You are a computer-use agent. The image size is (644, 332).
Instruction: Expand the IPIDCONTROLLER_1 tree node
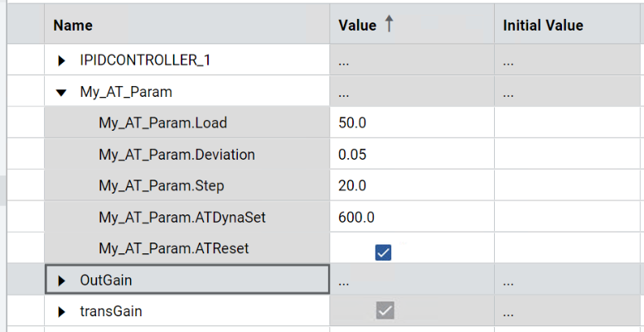(61, 60)
